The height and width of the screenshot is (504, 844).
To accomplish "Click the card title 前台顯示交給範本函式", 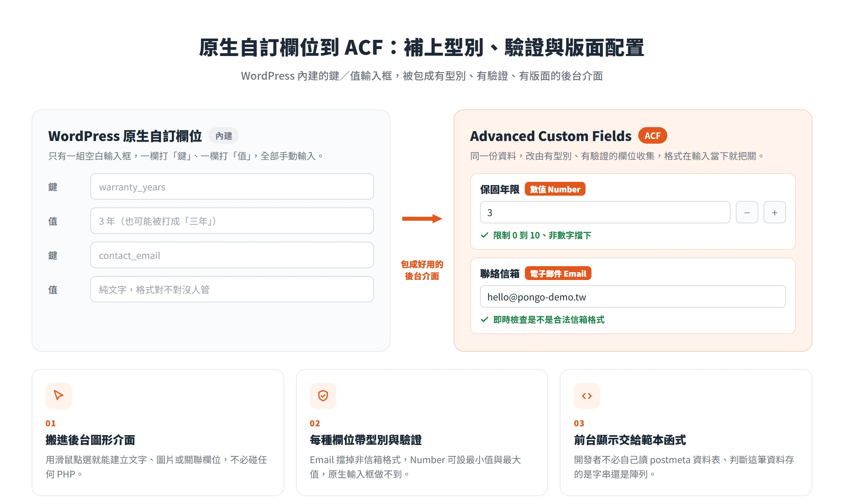I will [629, 440].
